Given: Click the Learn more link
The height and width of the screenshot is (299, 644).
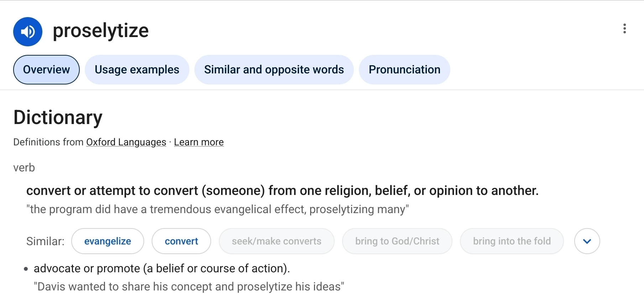Looking at the screenshot, I should (199, 142).
